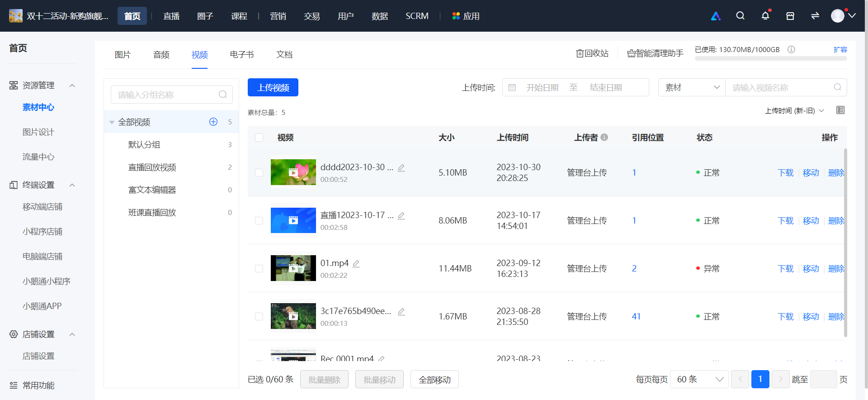Collapse 店铺设置 sidebar section
This screenshot has height=400, width=868.
coord(72,334)
